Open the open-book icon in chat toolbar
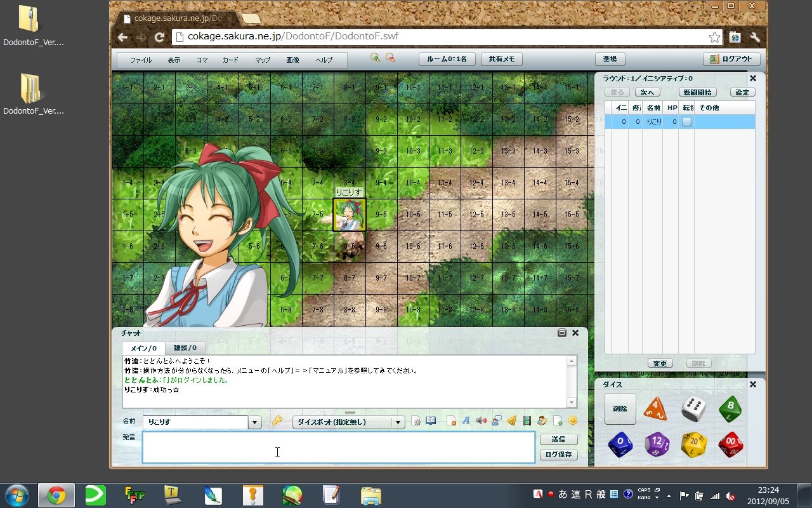Screen dimensions: 812x508 tap(431, 421)
